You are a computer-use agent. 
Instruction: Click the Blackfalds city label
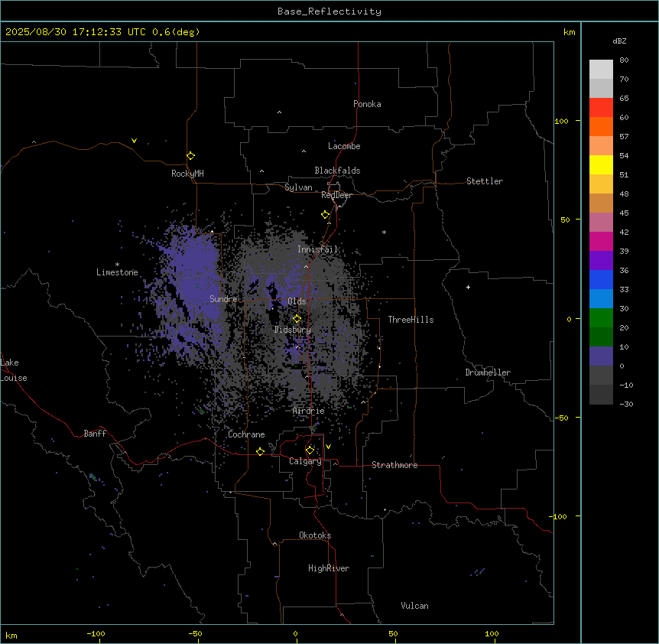(337, 171)
